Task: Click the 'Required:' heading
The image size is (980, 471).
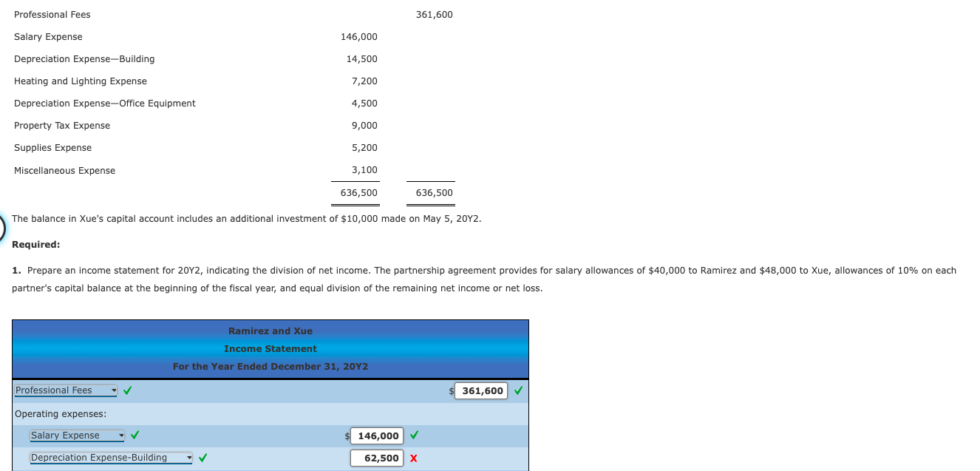Action: point(36,245)
